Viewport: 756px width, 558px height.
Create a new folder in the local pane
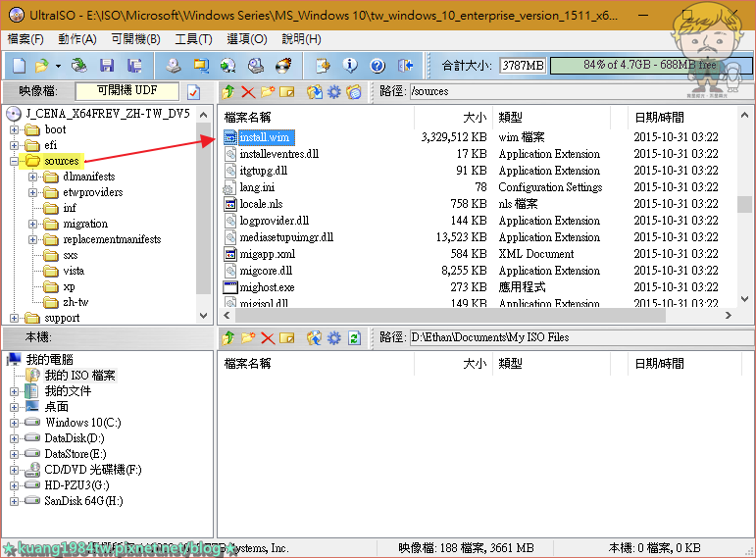click(x=248, y=338)
